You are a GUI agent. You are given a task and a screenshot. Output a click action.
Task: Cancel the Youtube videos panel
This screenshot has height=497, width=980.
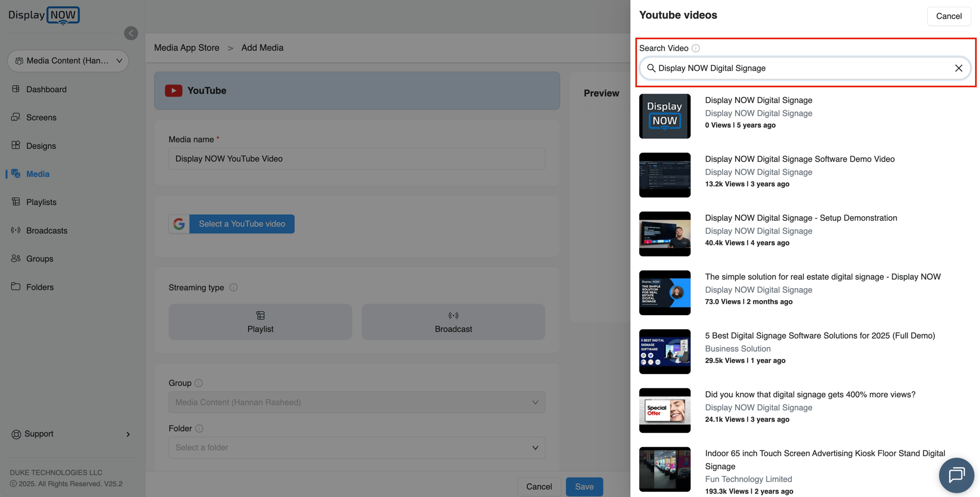click(x=948, y=16)
